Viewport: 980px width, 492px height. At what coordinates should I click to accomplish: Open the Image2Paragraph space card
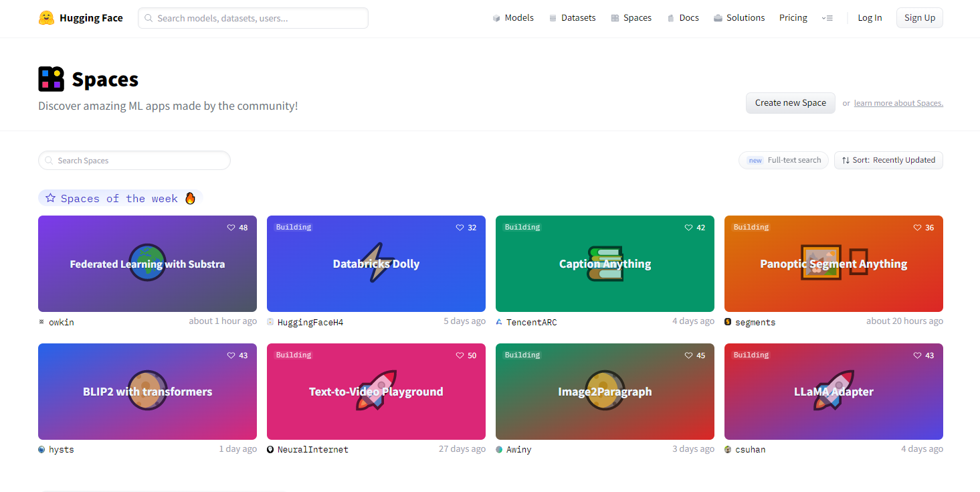[x=605, y=392]
